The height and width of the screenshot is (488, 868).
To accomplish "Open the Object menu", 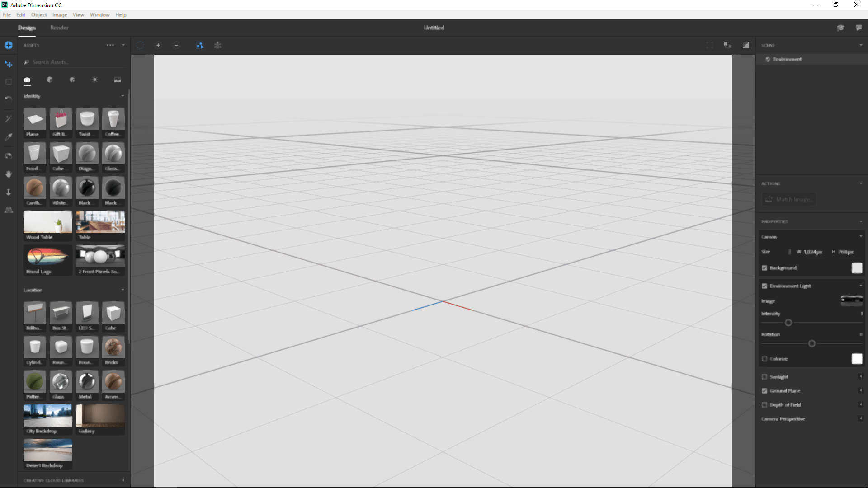I will coord(39,15).
